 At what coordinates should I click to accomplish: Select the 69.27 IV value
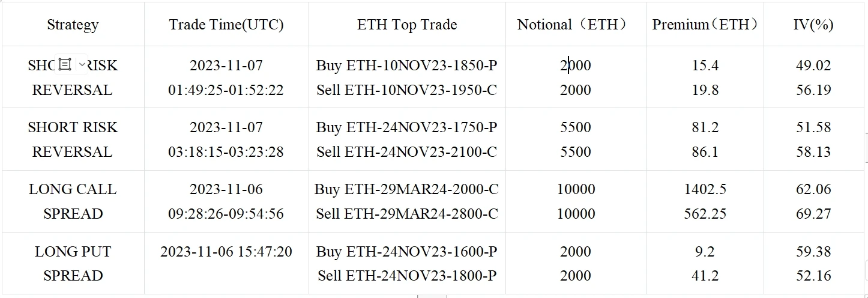pos(813,214)
